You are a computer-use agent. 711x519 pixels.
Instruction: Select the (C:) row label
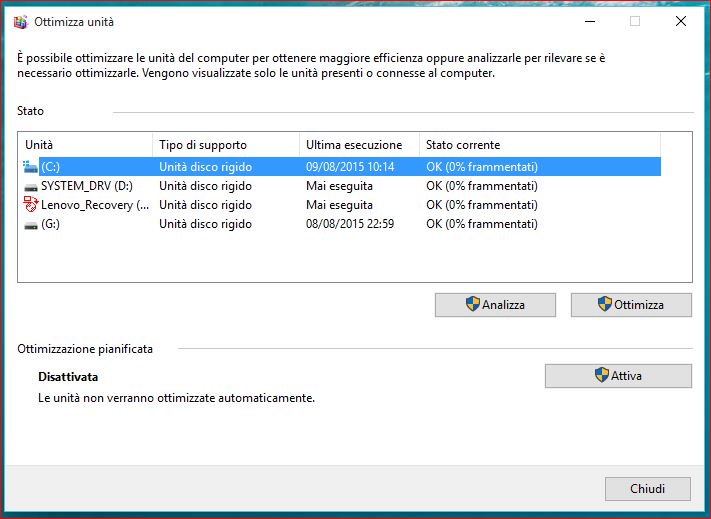coord(50,167)
